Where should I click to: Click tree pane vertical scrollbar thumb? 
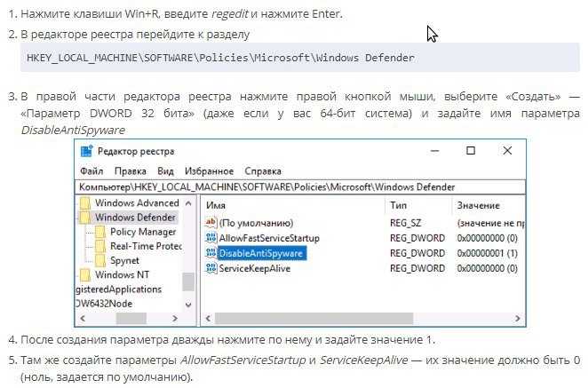pyautogui.click(x=188, y=281)
